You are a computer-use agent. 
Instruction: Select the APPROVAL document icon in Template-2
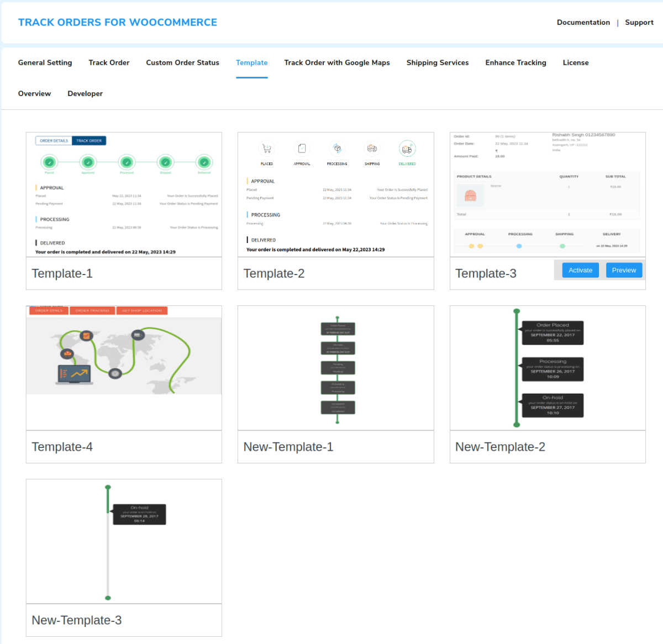tap(302, 149)
